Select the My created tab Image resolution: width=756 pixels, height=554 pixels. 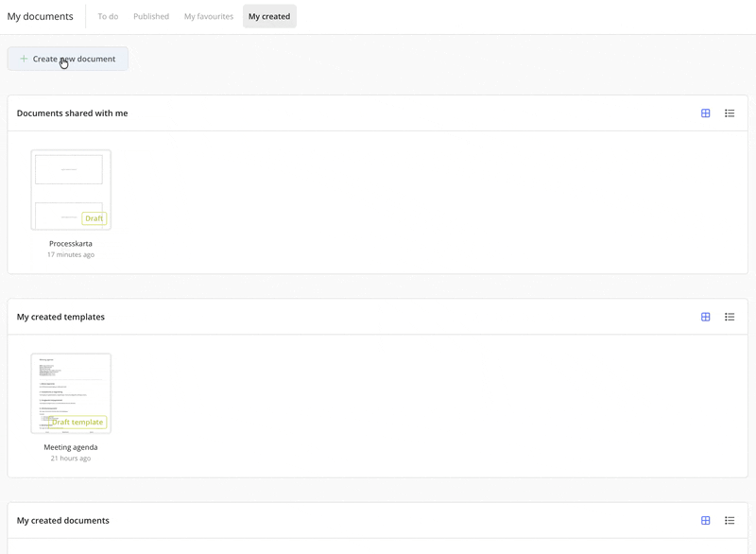click(x=269, y=16)
